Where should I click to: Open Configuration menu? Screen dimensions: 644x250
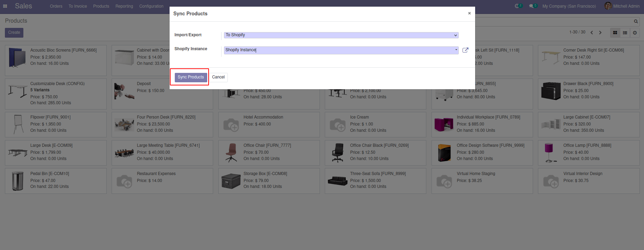coord(151,6)
